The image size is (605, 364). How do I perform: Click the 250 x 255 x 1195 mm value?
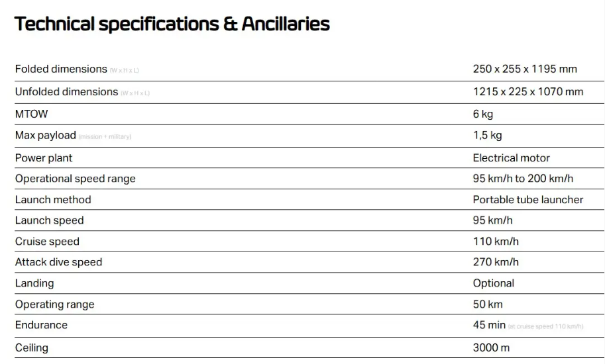click(525, 69)
